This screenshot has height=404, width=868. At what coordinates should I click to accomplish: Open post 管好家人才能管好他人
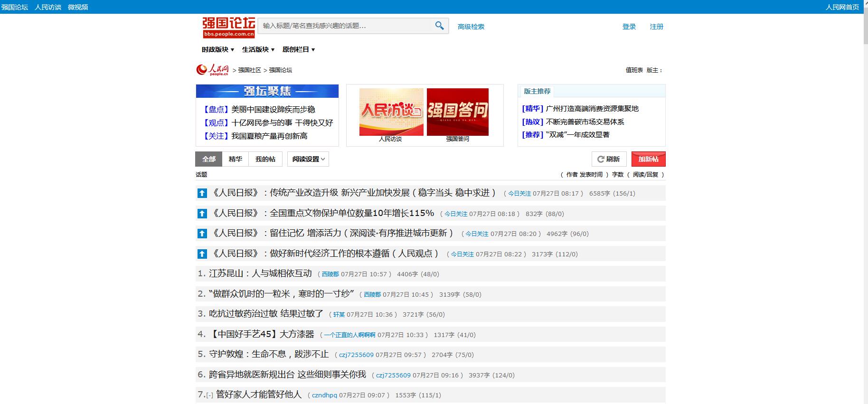(x=259, y=395)
